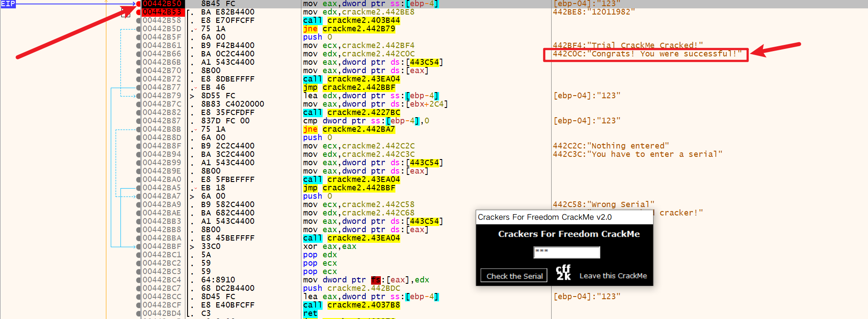Screen dimensions: 868x319
Task: Click instruction "call crackme2.403B44"
Action: click(352, 21)
